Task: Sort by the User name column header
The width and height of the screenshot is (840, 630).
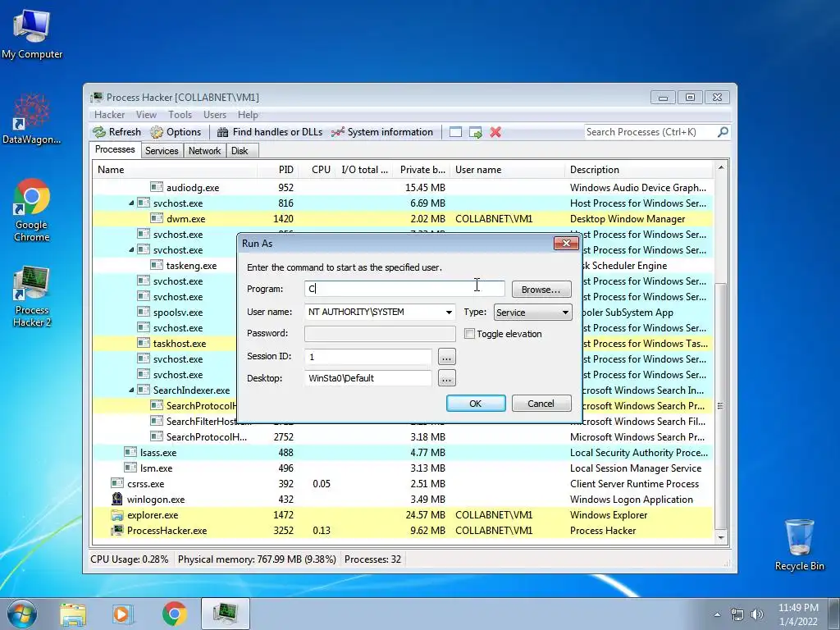Action: [507, 170]
